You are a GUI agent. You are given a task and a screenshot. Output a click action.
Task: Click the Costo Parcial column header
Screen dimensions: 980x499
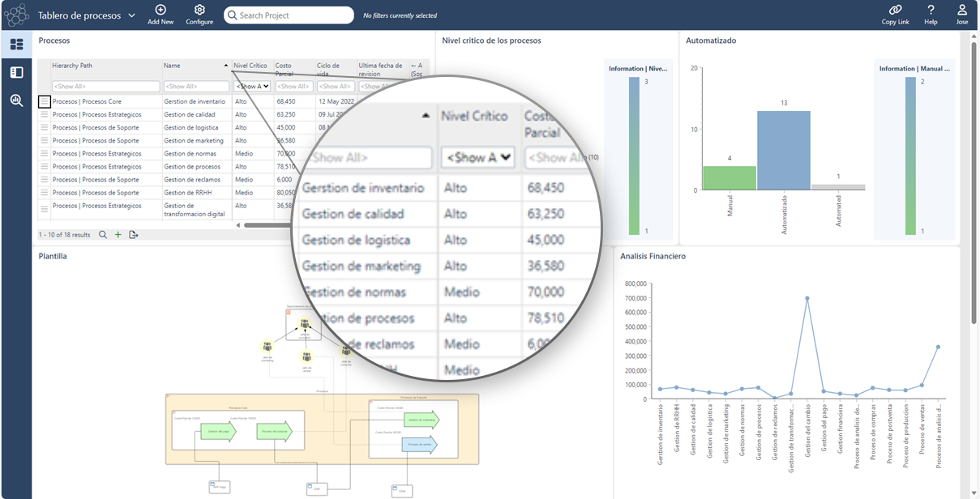(284, 69)
